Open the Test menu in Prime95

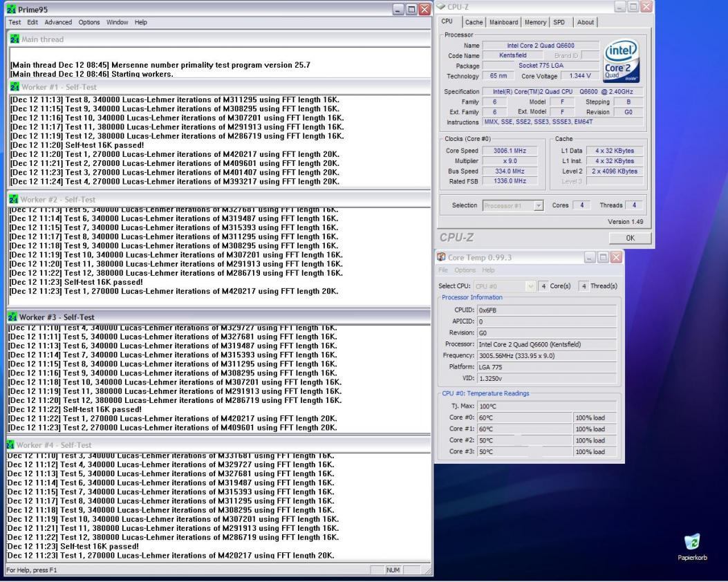15,22
